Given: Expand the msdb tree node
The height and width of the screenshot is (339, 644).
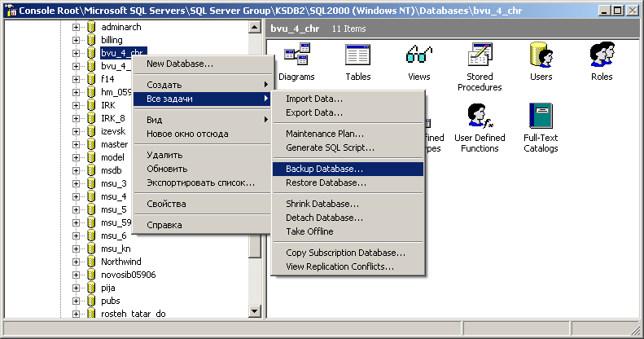Looking at the screenshot, I should tap(76, 170).
